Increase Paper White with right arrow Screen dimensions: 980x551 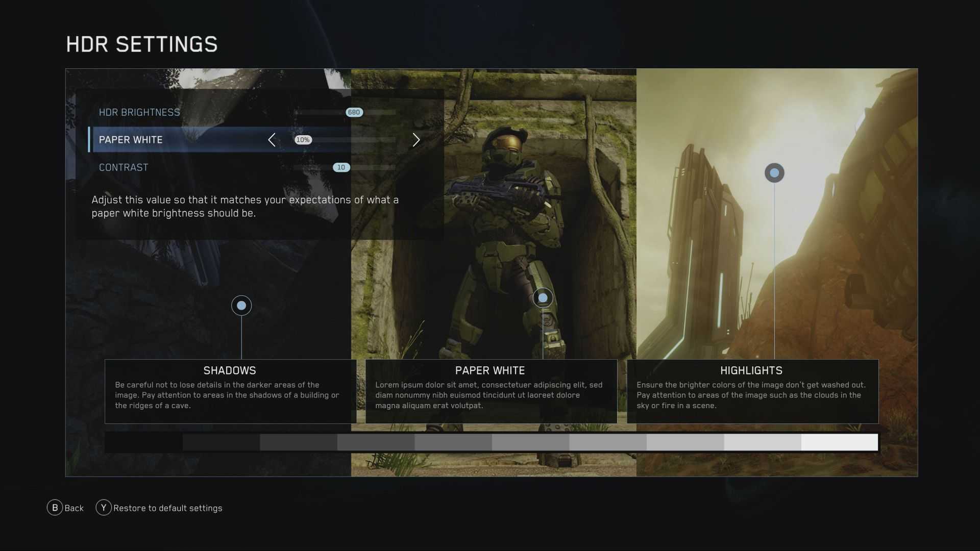click(x=416, y=140)
